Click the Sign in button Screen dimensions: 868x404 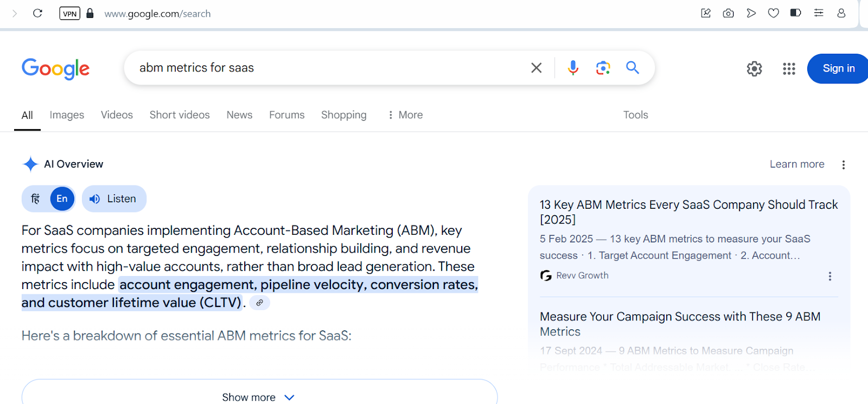838,68
